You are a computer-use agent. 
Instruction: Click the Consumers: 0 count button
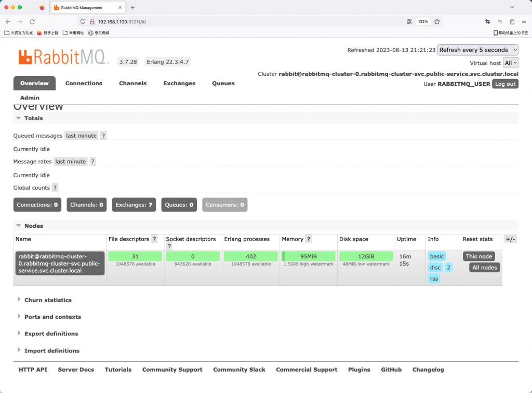224,205
